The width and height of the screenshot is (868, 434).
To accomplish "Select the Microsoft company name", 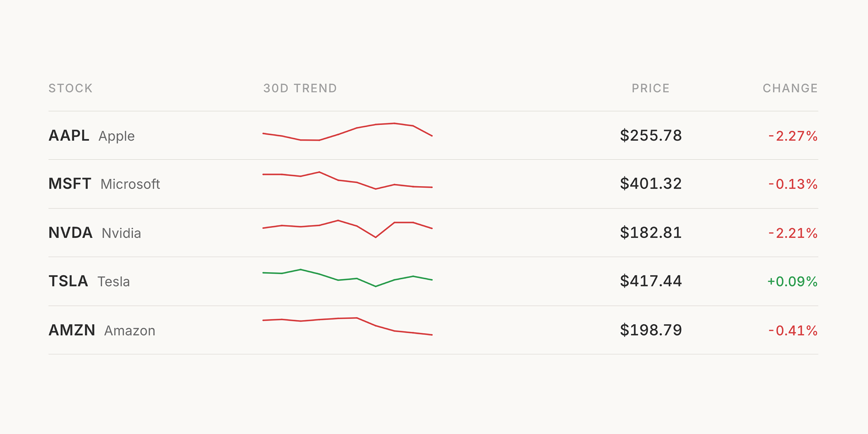I will 130,184.
